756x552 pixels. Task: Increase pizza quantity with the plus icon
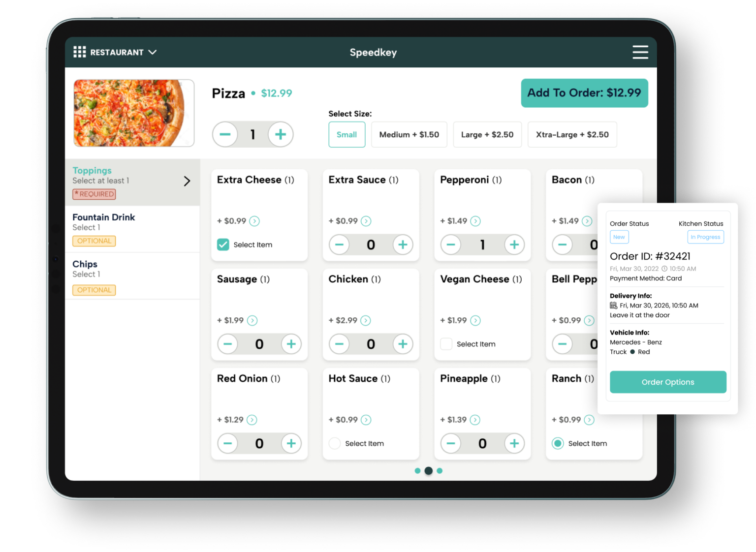pos(281,134)
